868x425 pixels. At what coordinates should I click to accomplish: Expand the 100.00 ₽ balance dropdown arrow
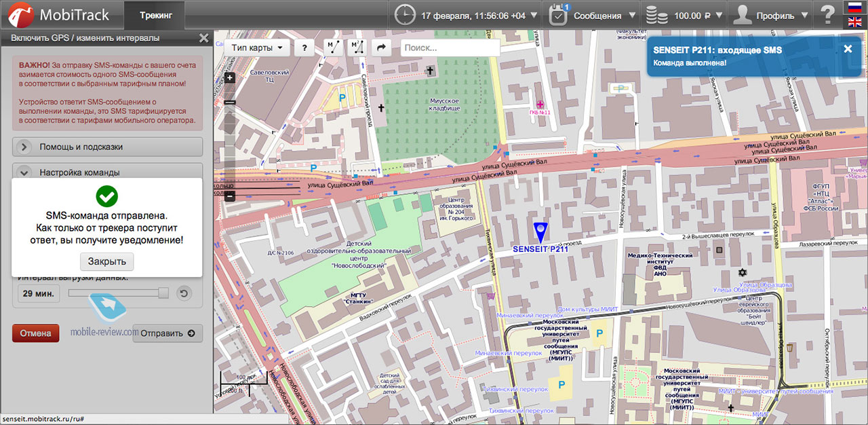719,15
